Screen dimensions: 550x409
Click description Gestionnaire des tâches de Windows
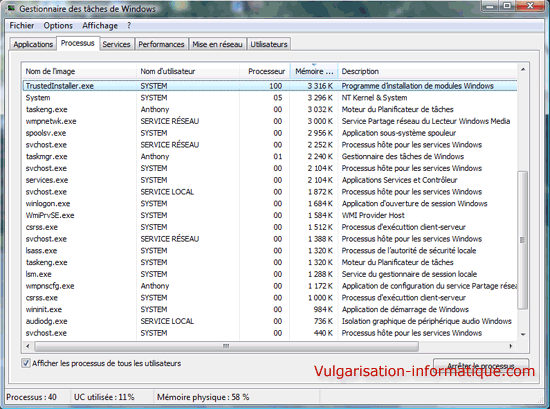point(403,157)
